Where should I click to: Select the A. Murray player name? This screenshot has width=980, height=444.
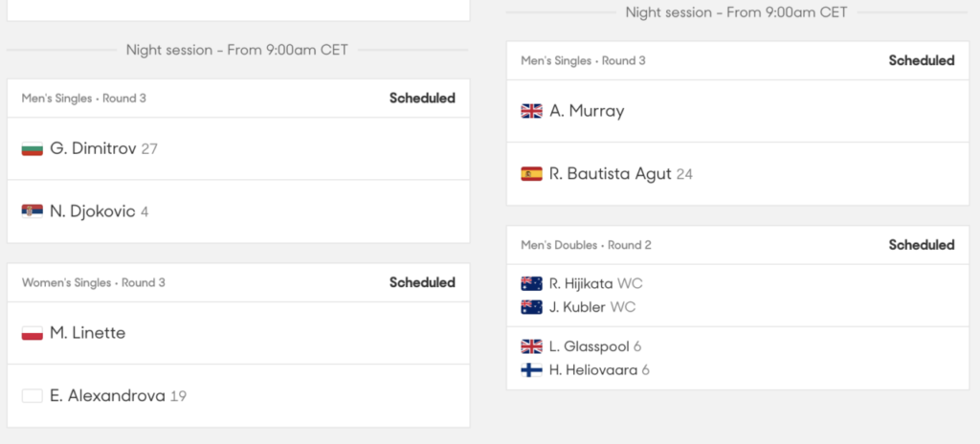point(587,111)
